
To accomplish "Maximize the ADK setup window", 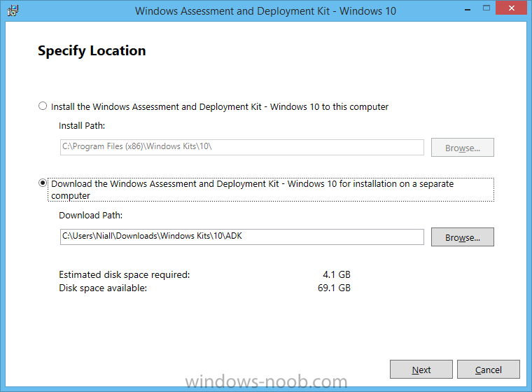I will pyautogui.click(x=486, y=8).
